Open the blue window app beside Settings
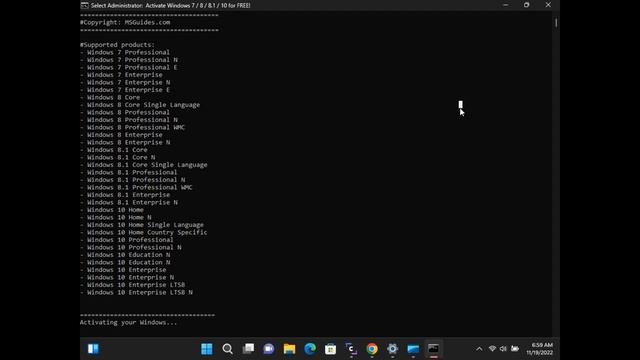640x360 pixels. [413, 349]
